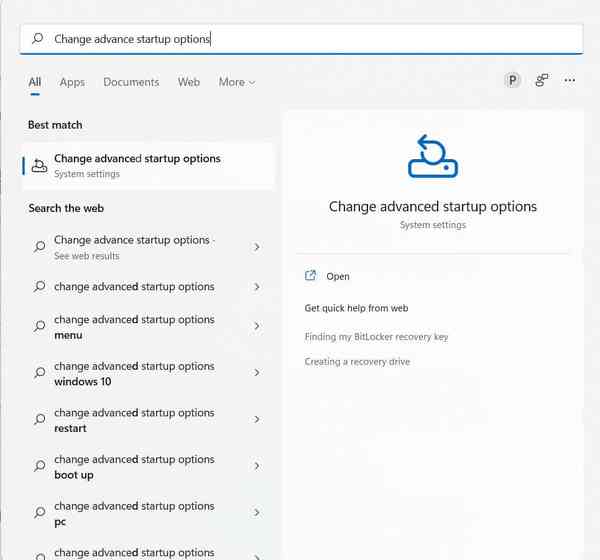Select 'Change advance startup options - See web results'

pos(148,247)
